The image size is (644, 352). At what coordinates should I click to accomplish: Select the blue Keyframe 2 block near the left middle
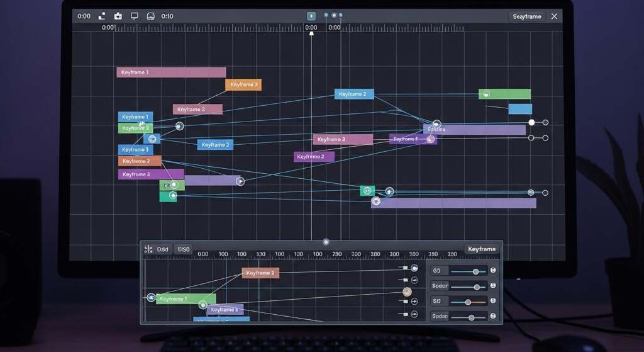(x=215, y=145)
